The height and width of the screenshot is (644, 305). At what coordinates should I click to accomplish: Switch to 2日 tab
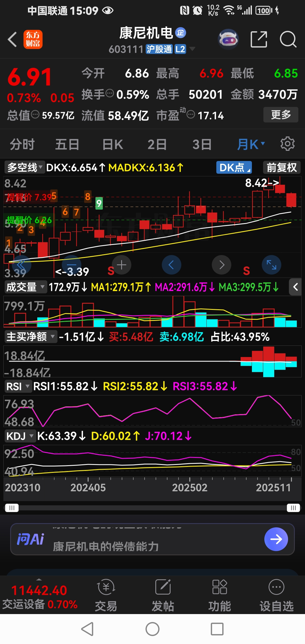(157, 144)
